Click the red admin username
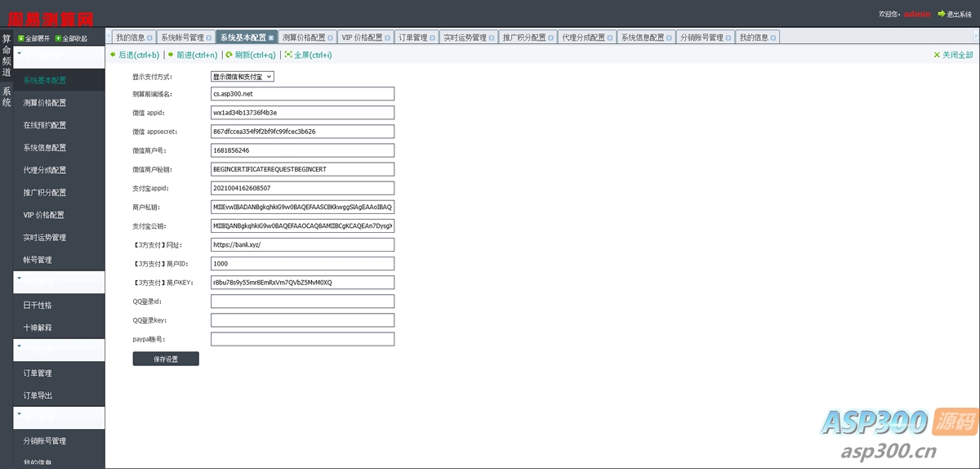The image size is (980, 469). pos(917,14)
